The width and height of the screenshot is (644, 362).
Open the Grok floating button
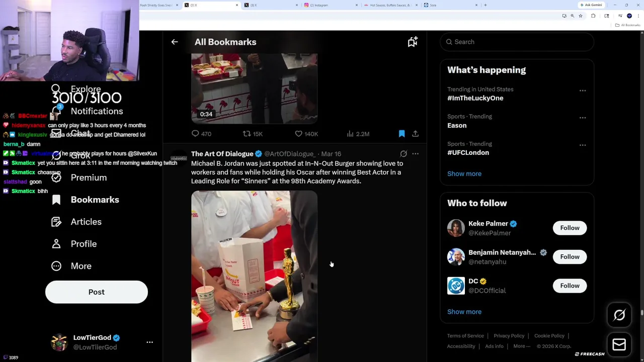tap(619, 315)
